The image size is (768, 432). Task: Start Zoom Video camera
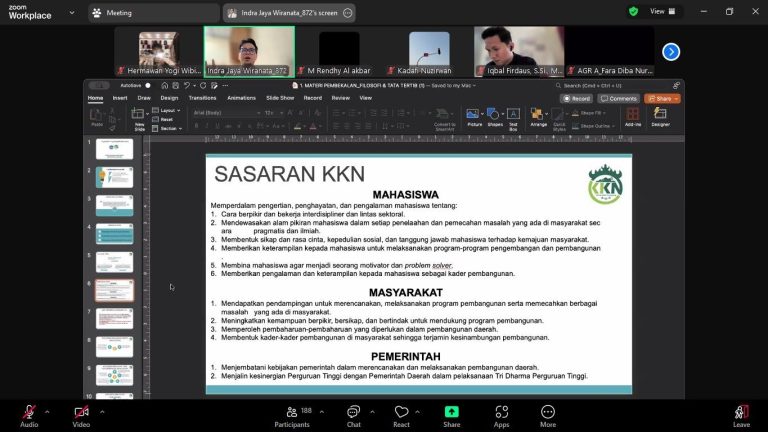tap(81, 417)
